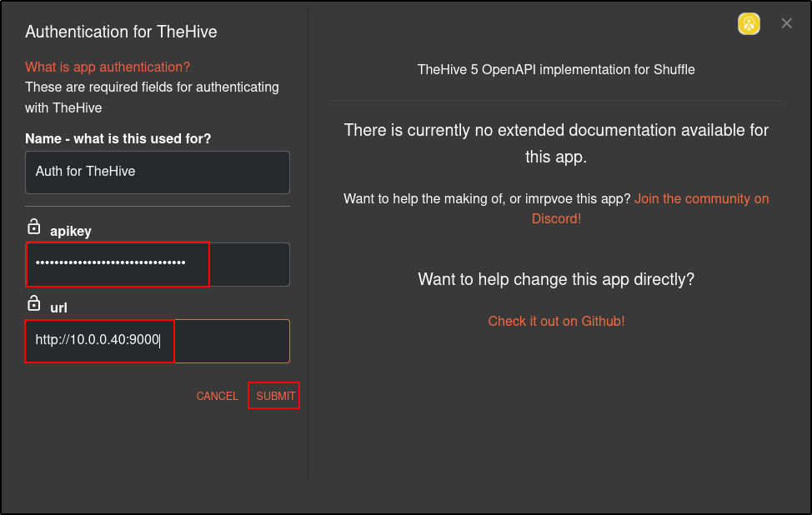Follow the 'Join the community on Discord!' link
This screenshot has height=515, width=812.
pos(650,208)
